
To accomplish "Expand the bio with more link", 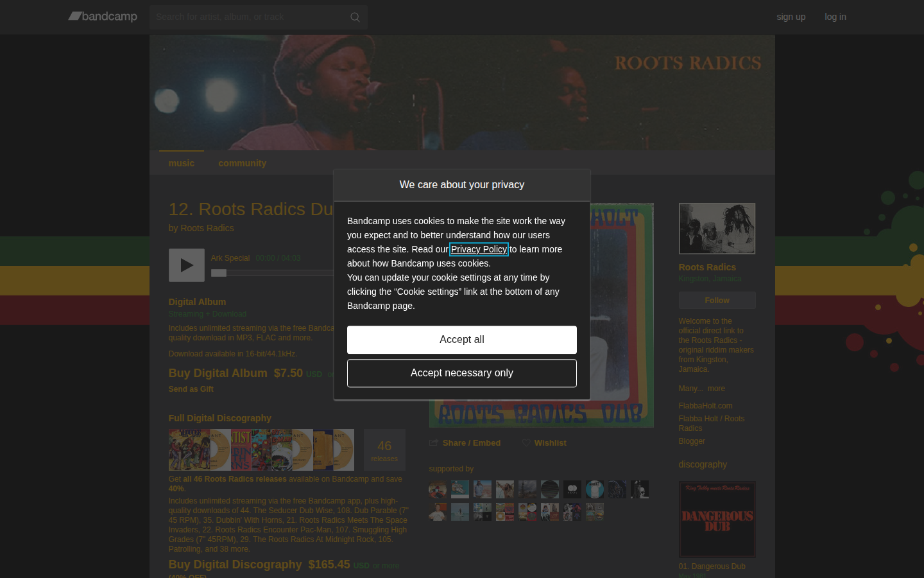I will 716,389.
